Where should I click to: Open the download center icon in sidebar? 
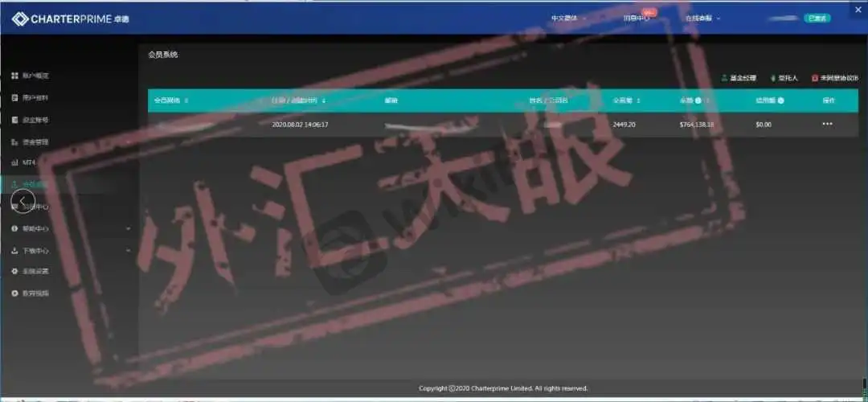tap(15, 250)
